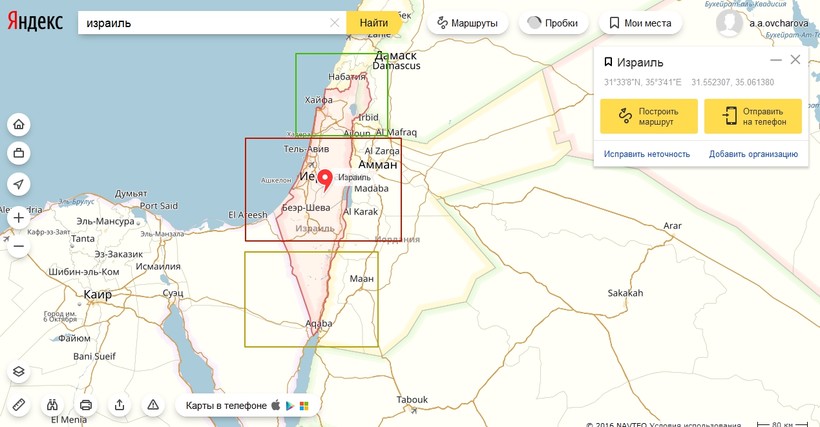Click the share map icon
Image resolution: width=820 pixels, height=427 pixels.
[x=120, y=405]
